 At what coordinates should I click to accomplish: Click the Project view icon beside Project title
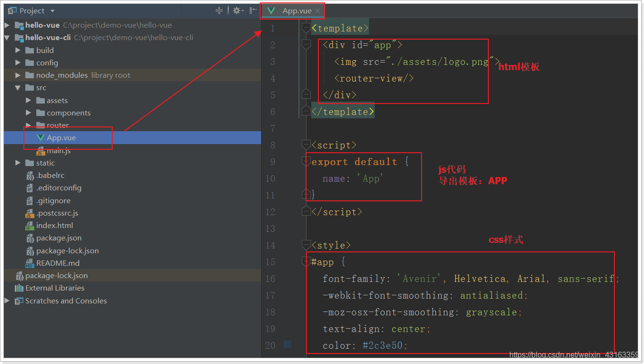click(12, 10)
